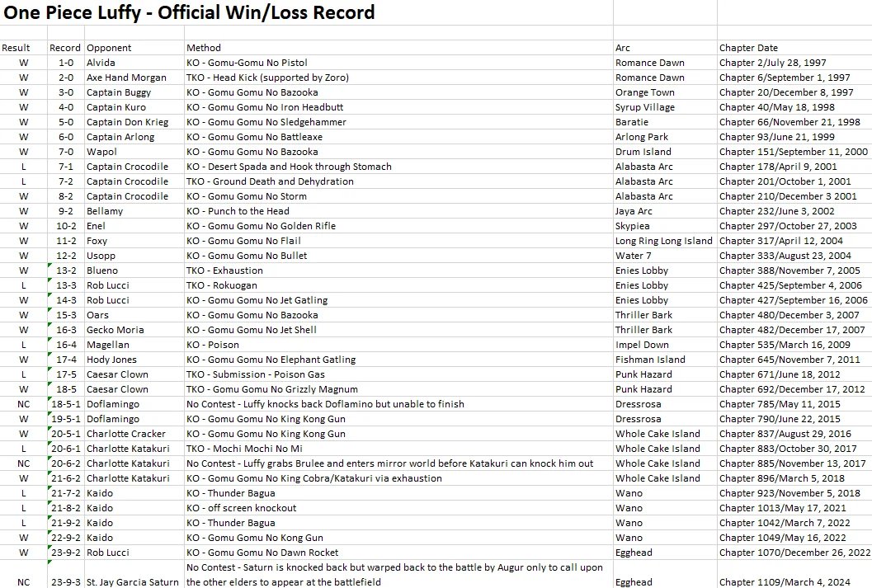Select the method cell 'TKO - Rokuogan'
The width and height of the screenshot is (872, 588).
pyautogui.click(x=398, y=285)
